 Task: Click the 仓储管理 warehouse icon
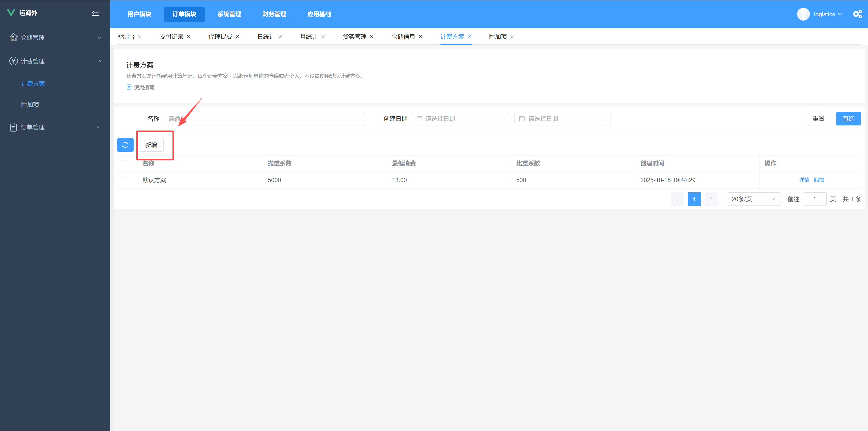[x=13, y=38]
